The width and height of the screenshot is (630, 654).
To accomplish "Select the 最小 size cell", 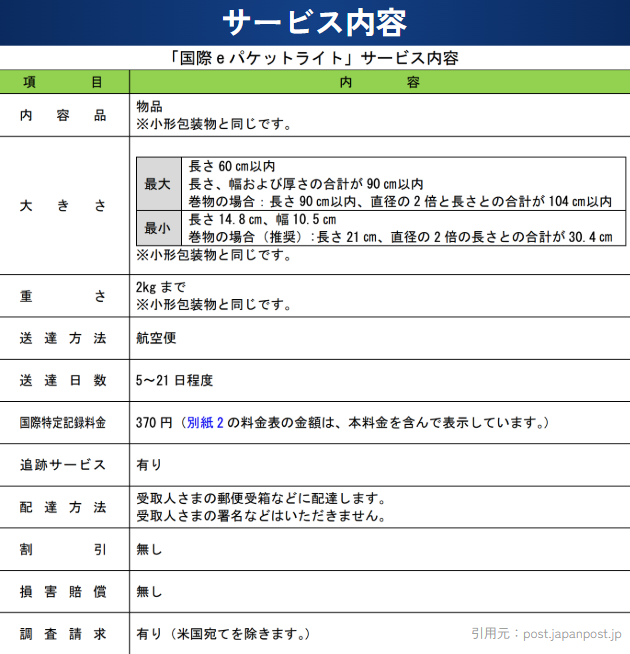I will (158, 228).
